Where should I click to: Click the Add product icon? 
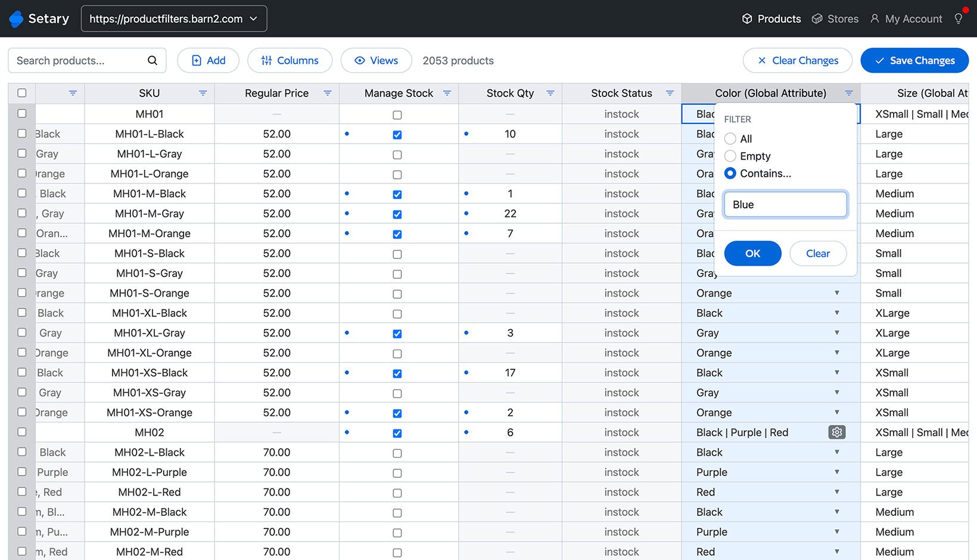pos(197,60)
